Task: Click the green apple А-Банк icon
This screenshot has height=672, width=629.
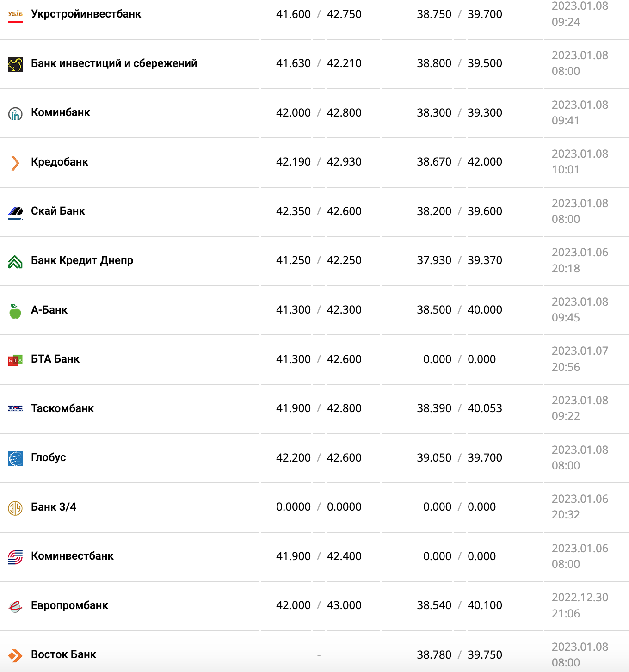Action: [x=15, y=311]
